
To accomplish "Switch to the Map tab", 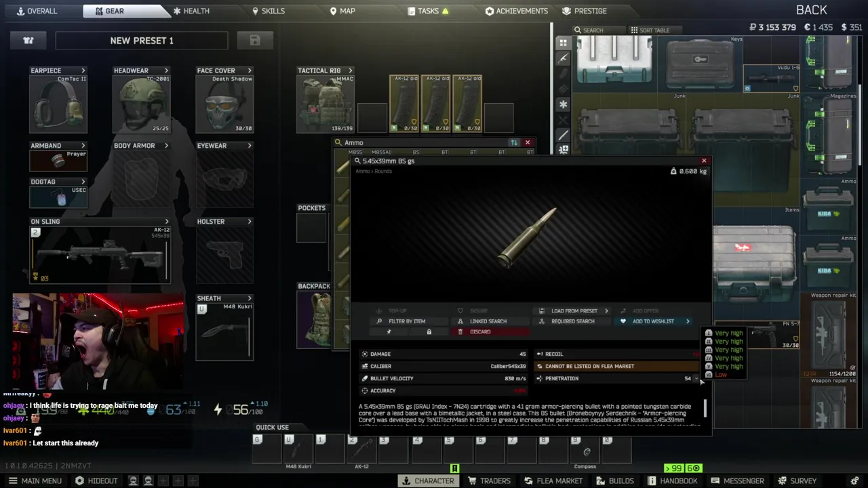I will [342, 11].
